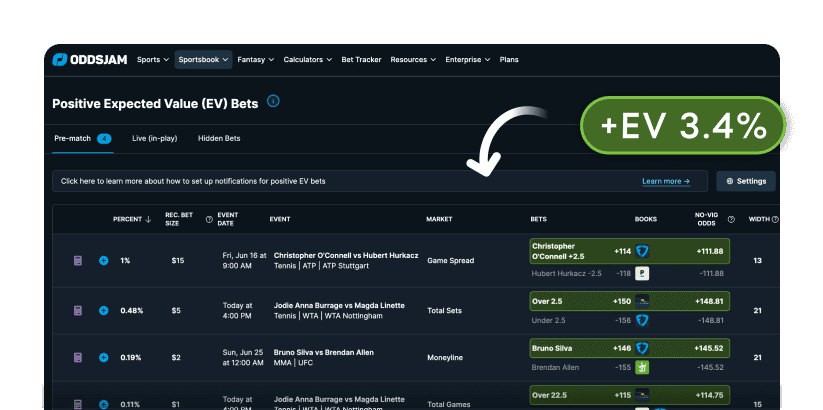Click the Percent column header
The height and width of the screenshot is (410, 823).
click(x=128, y=219)
